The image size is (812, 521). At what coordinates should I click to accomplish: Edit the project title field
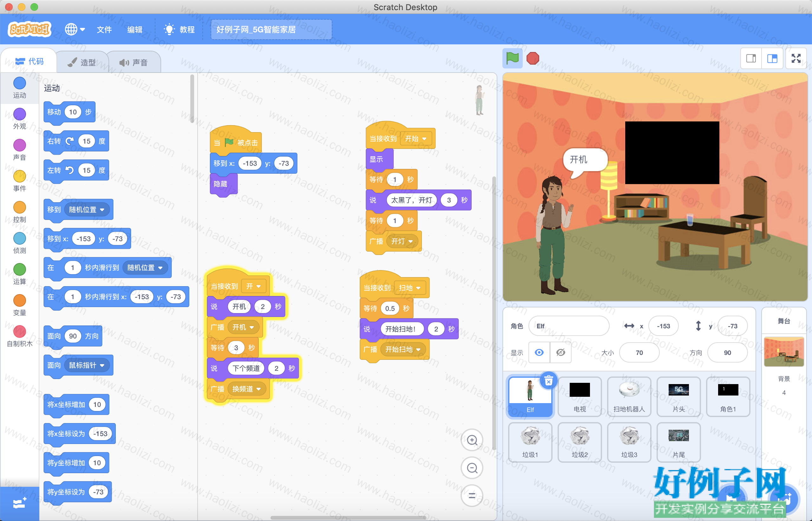pyautogui.click(x=271, y=30)
